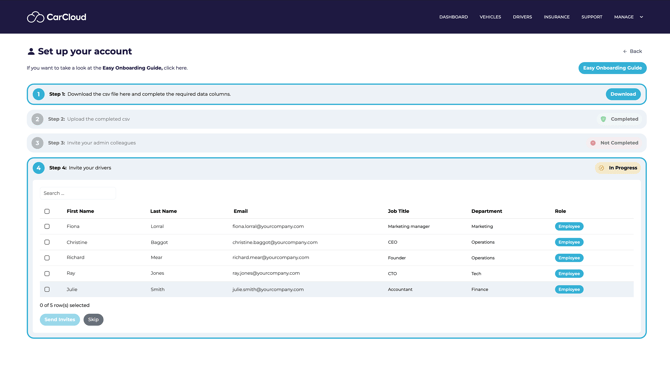Screen dimensions: 670x379
Task: Click email fiona.lorral@yourcompany.com
Action: click(268, 226)
